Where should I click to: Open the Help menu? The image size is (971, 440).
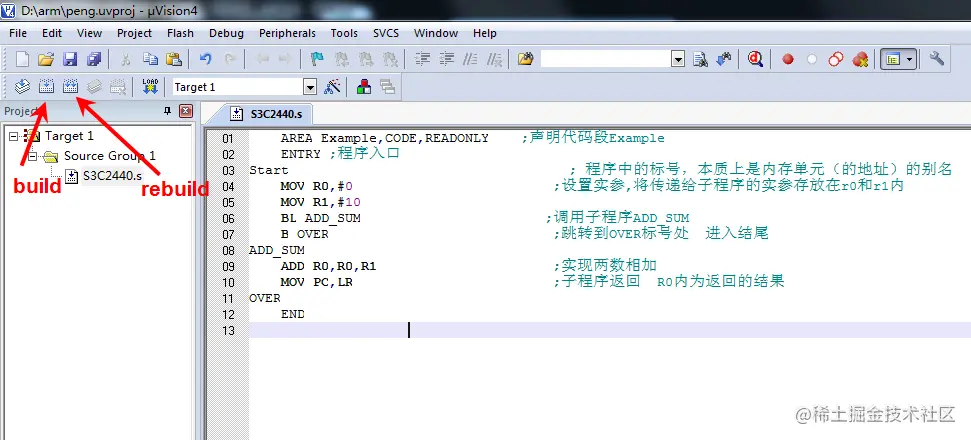[484, 33]
